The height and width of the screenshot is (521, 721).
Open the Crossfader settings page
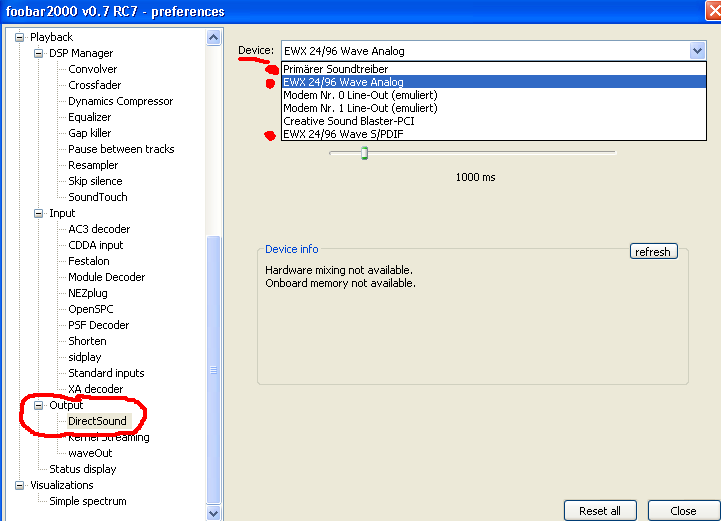(x=94, y=86)
